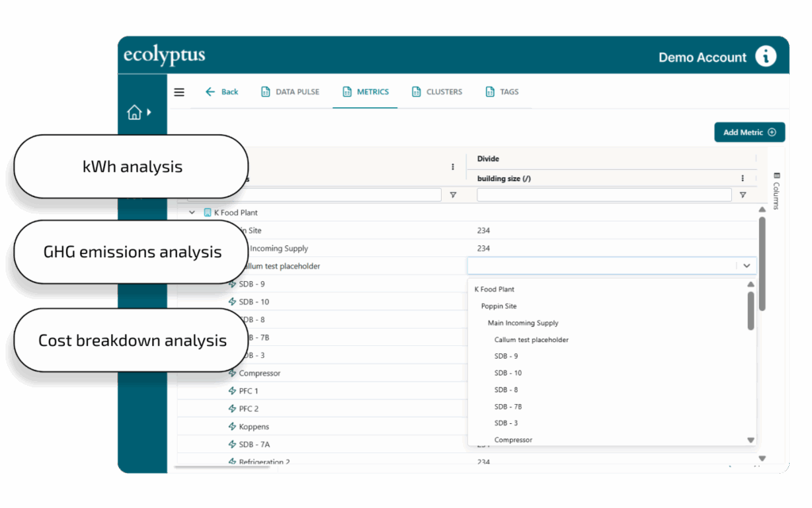Image resolution: width=812 pixels, height=508 pixels.
Task: Open the Callum test placeholder dropdown arrow
Action: point(746,266)
